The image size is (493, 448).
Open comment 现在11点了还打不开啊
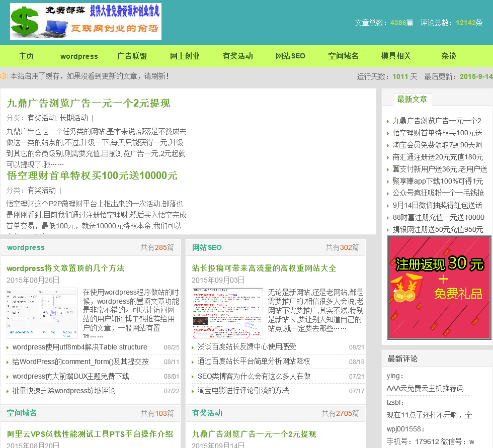pyautogui.click(x=429, y=415)
